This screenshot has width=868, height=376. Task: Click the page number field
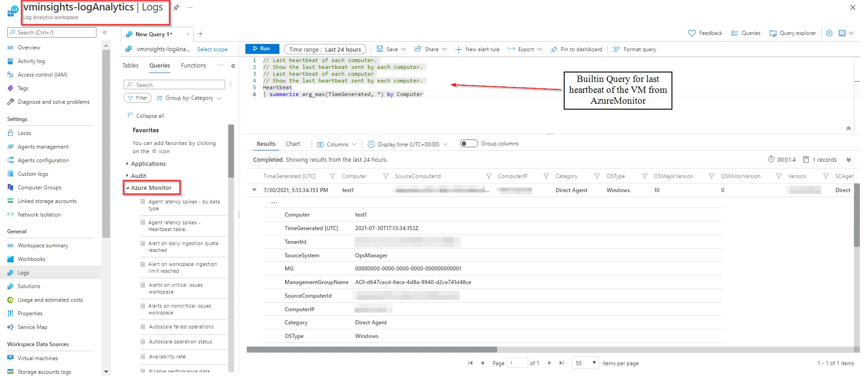[517, 363]
